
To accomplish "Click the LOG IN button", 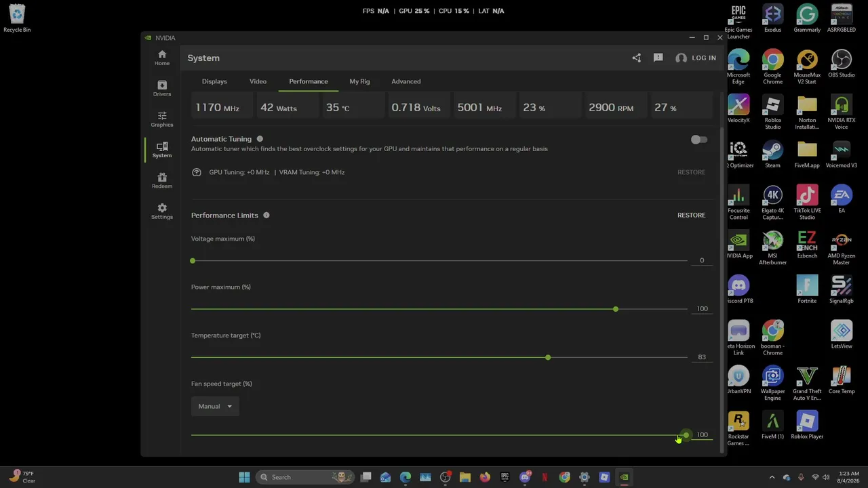I will (696, 58).
